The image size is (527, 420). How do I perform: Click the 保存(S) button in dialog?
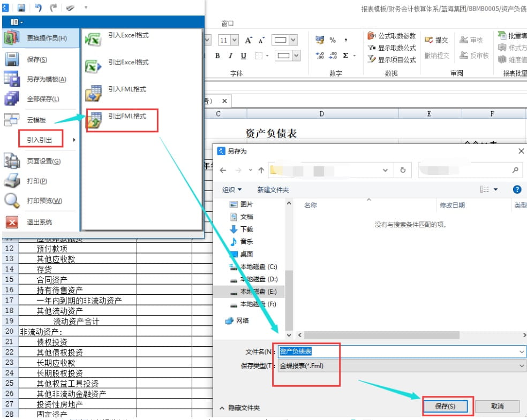(445, 406)
